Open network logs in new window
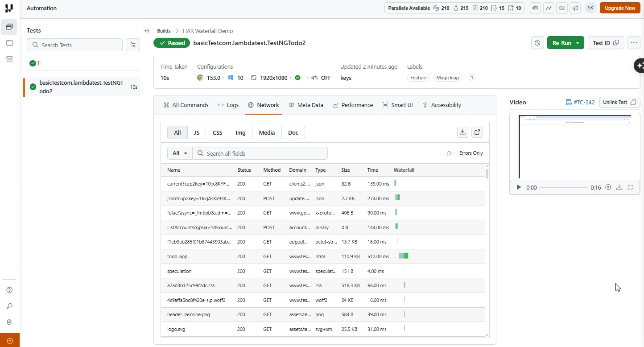 477,132
